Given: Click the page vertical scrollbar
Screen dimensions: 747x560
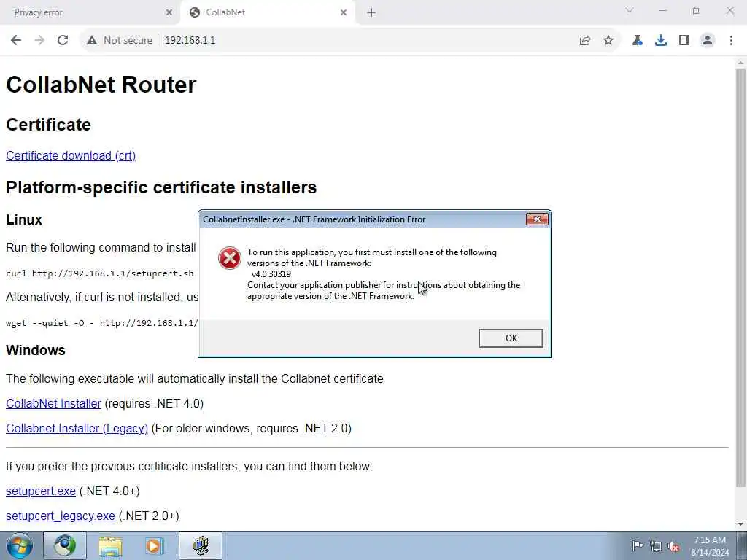Looking at the screenshot, I should click(x=741, y=279).
